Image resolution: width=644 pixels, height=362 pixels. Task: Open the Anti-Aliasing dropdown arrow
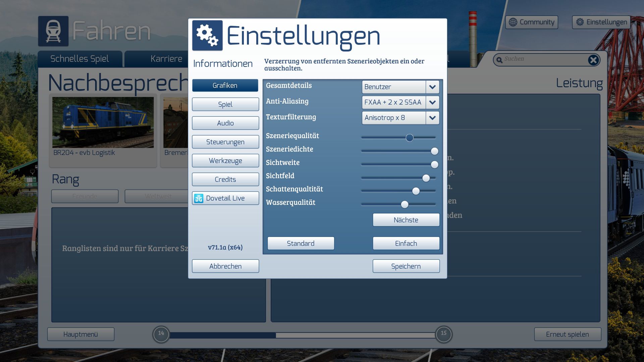point(432,103)
